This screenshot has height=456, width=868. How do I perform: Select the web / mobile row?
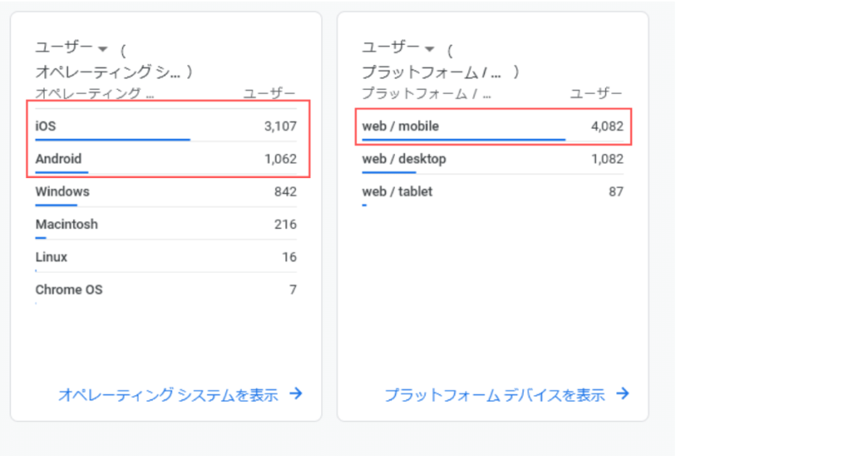click(x=492, y=126)
